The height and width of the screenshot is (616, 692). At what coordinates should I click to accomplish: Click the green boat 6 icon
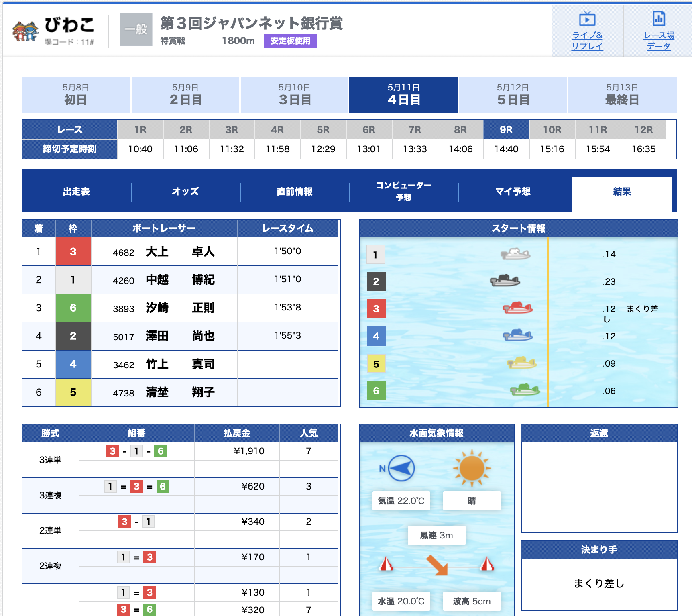click(525, 390)
